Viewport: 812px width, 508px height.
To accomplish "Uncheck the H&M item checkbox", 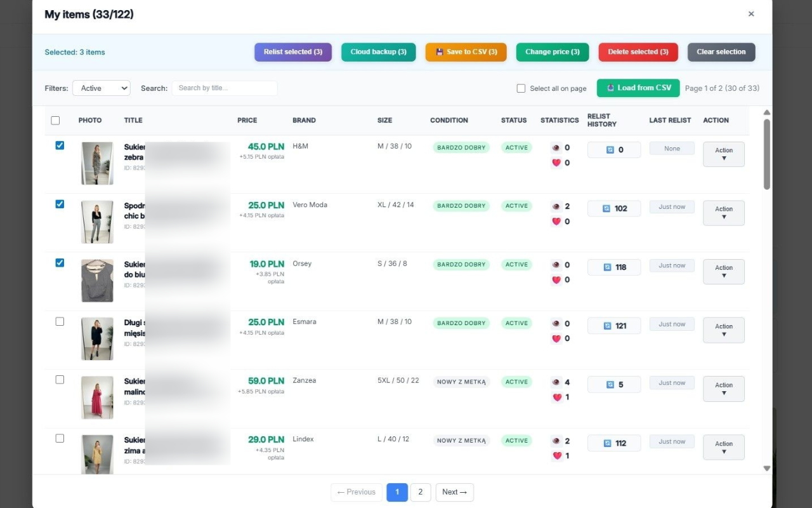I will tap(60, 145).
